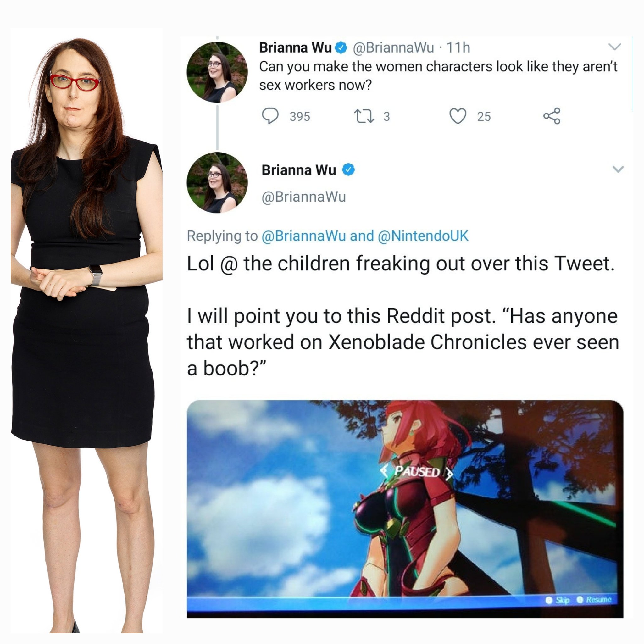Image resolution: width=644 pixels, height=644 pixels.
Task: Click the Brianna Wu name on reply tweet
Action: [299, 170]
